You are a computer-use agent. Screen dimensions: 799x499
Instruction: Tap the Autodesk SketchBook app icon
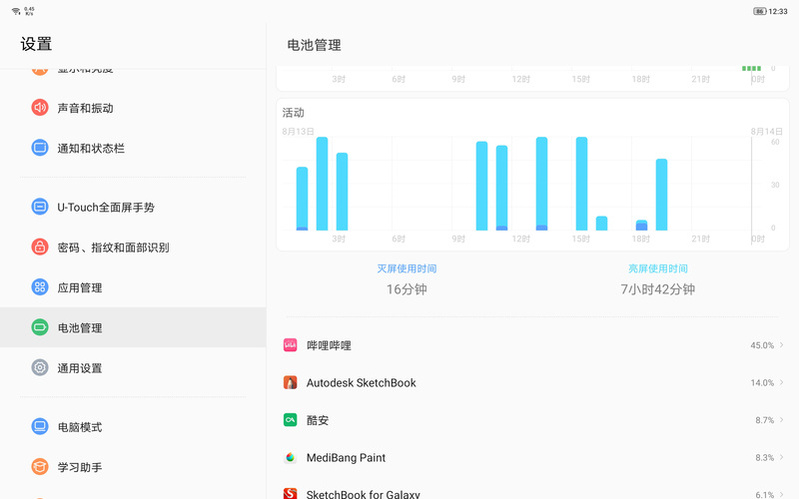point(290,383)
